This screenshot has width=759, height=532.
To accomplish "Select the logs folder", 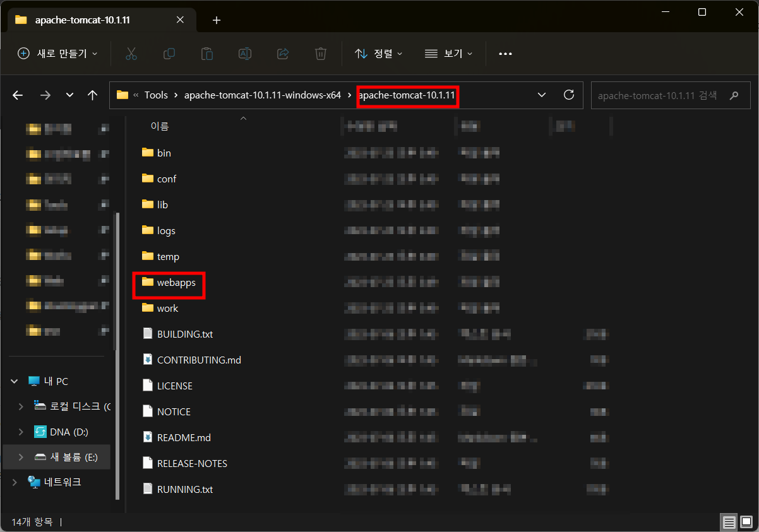I will tap(159, 230).
